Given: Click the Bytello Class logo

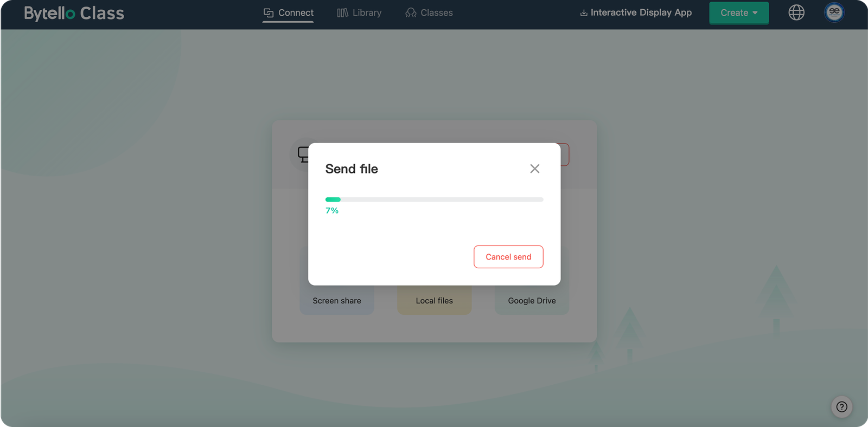Looking at the screenshot, I should tap(74, 13).
